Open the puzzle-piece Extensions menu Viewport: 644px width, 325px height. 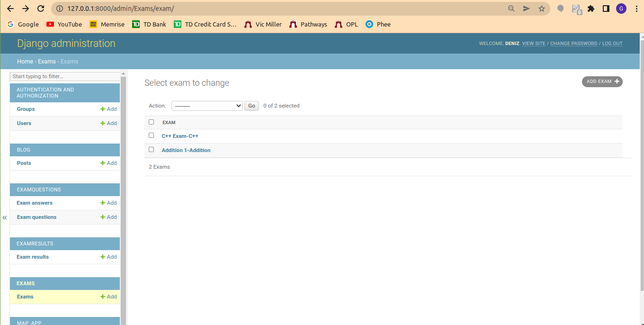tap(591, 9)
